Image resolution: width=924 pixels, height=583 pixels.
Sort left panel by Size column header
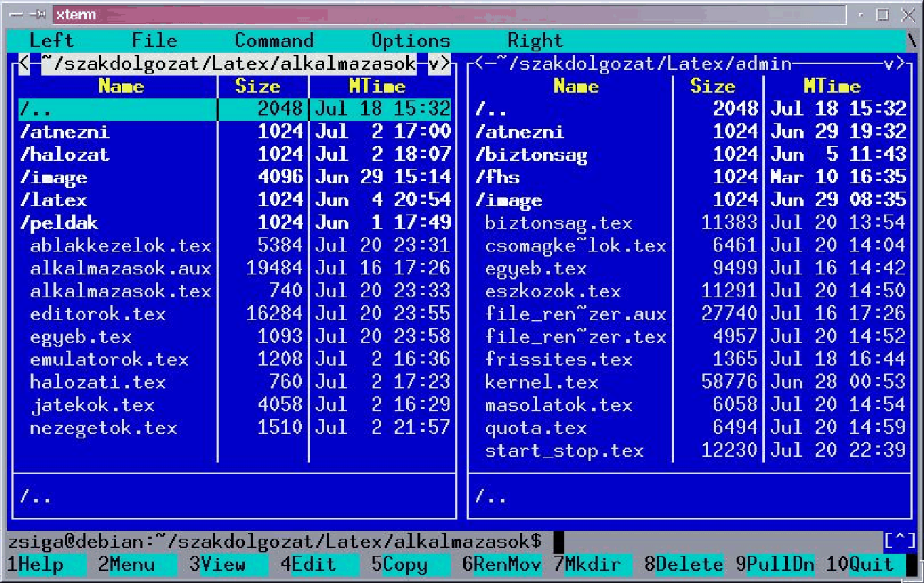click(257, 86)
